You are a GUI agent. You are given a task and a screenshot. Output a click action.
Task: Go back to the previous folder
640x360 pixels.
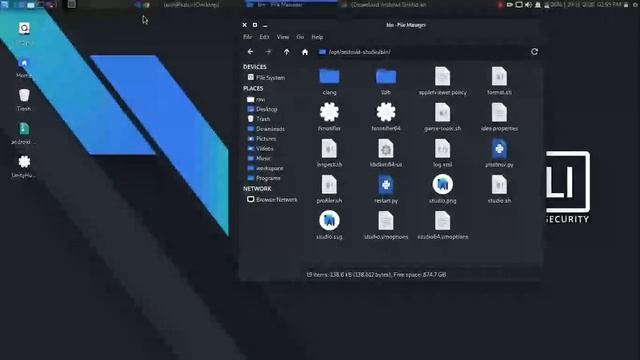tap(250, 52)
